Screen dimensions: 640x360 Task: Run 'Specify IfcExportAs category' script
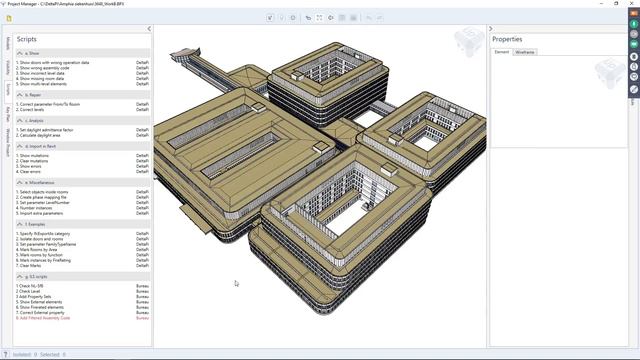pos(43,233)
